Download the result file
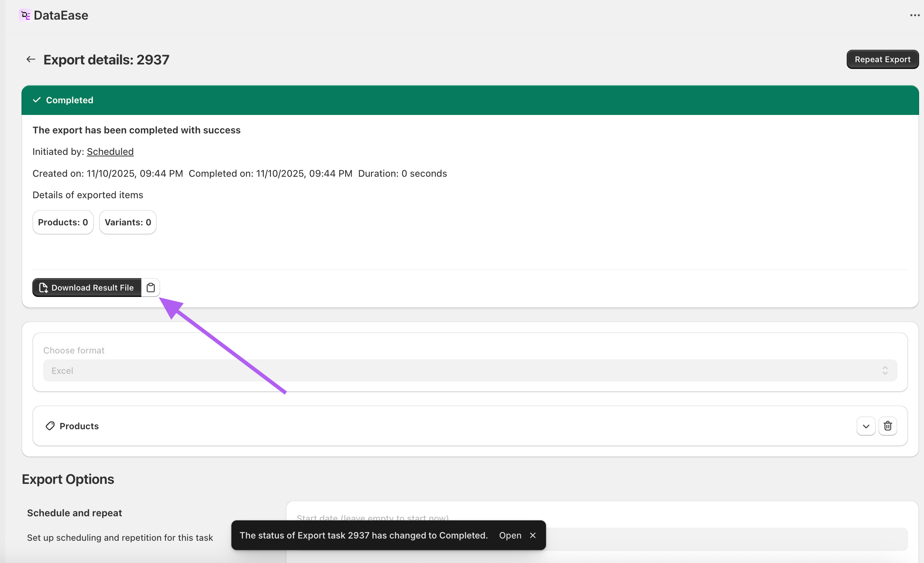924x563 pixels. click(87, 288)
